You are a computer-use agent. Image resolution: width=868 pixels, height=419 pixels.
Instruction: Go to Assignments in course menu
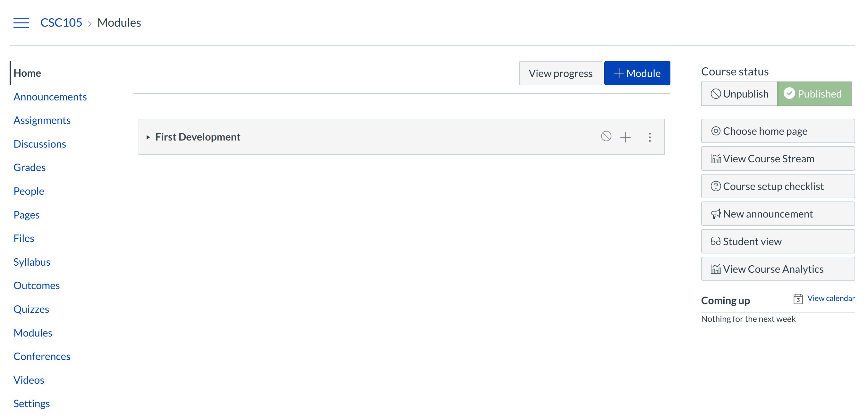(x=42, y=120)
